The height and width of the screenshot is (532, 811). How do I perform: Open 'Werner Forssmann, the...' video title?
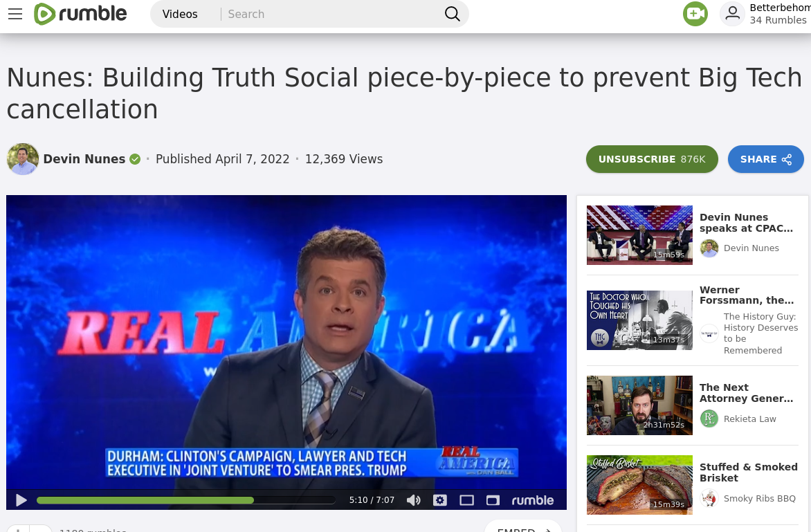747,295
